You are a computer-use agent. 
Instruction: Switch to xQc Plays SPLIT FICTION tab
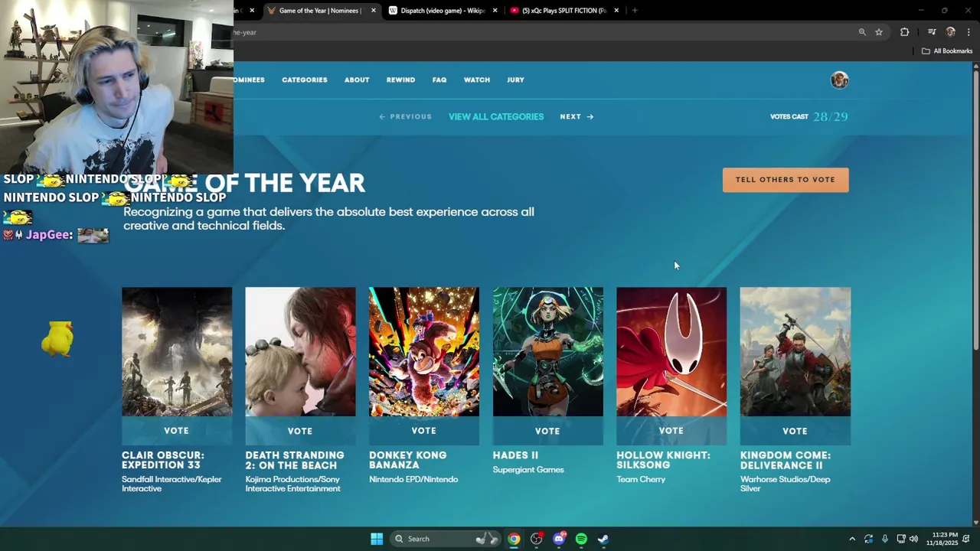coord(563,11)
